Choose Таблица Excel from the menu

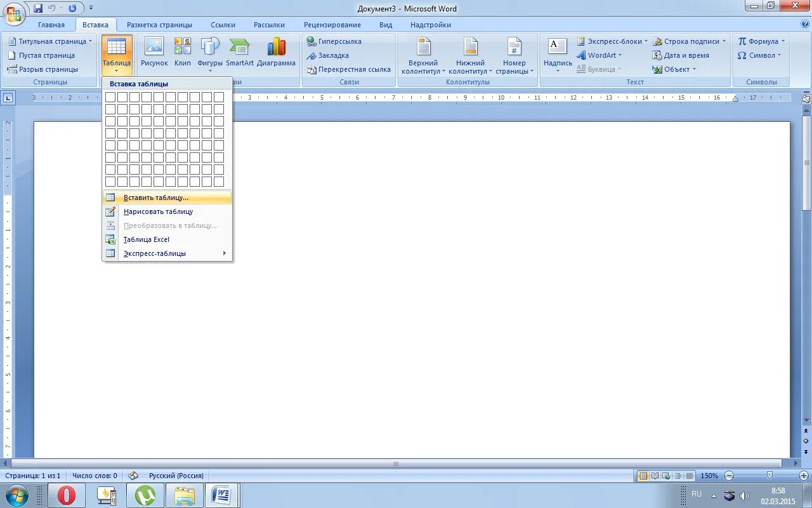point(167,239)
